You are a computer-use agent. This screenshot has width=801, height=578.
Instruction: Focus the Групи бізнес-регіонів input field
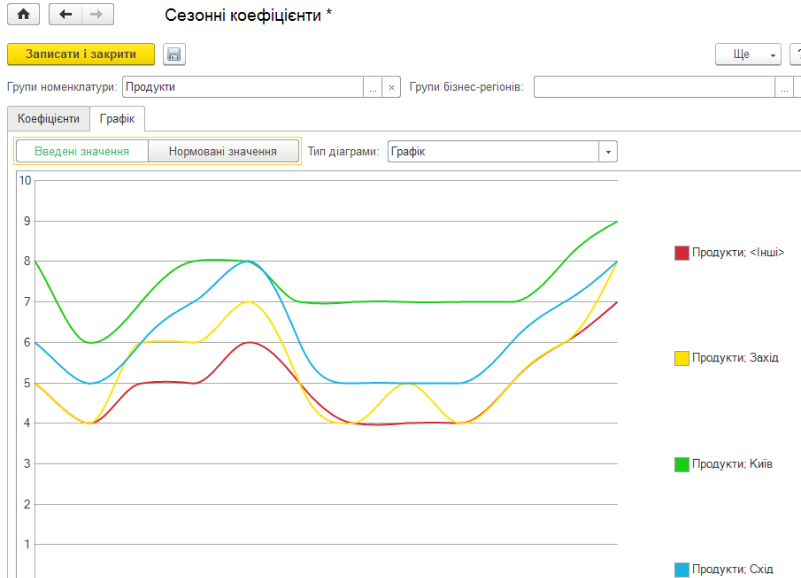654,87
